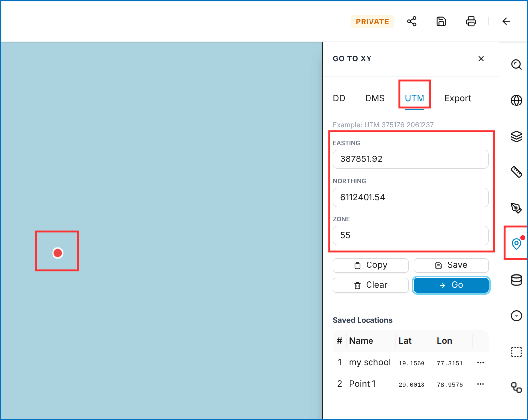Click the Name column header
The width and height of the screenshot is (528, 420).
[361, 341]
